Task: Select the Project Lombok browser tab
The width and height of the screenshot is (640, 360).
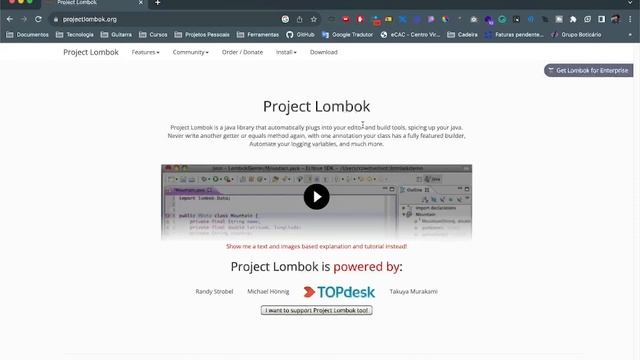Action: [x=94, y=3]
